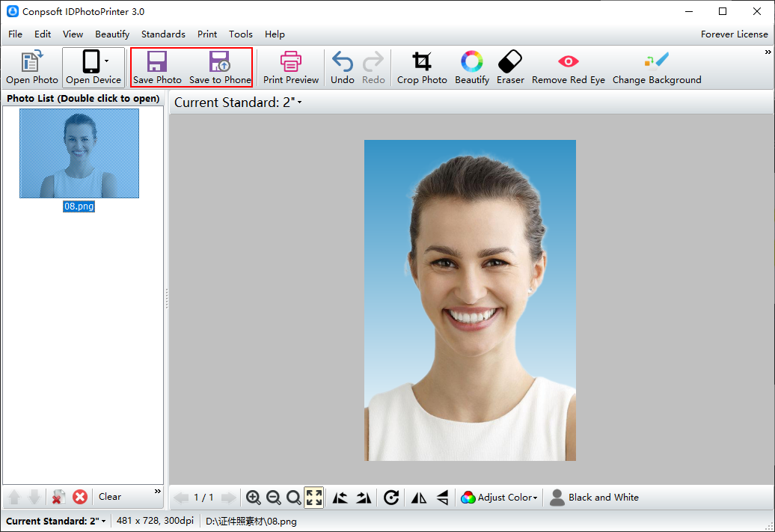Open the File menu
The width and height of the screenshot is (775, 532).
[x=15, y=34]
